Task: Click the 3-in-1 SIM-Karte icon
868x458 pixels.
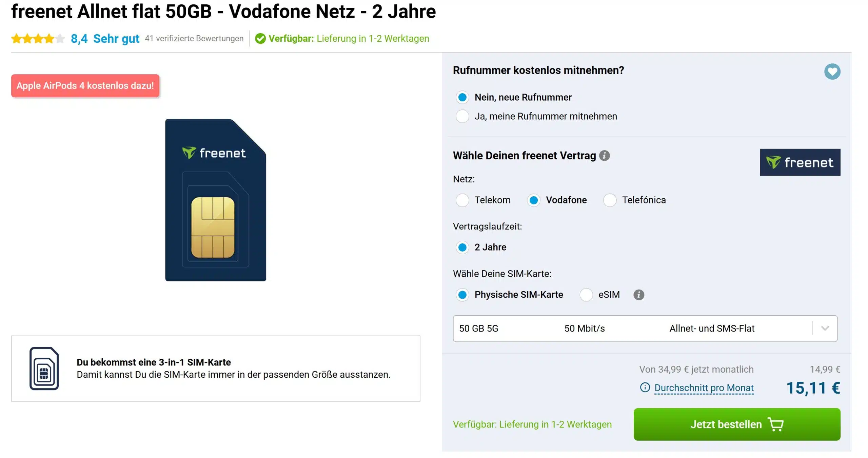Action: 44,368
